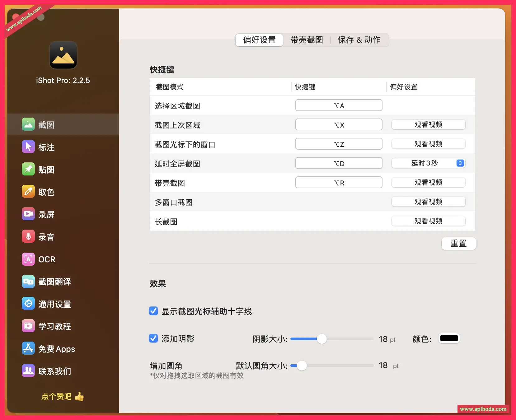Click 观看视频 button for 长截图
Screen dimensions: 516x420
coord(428,221)
